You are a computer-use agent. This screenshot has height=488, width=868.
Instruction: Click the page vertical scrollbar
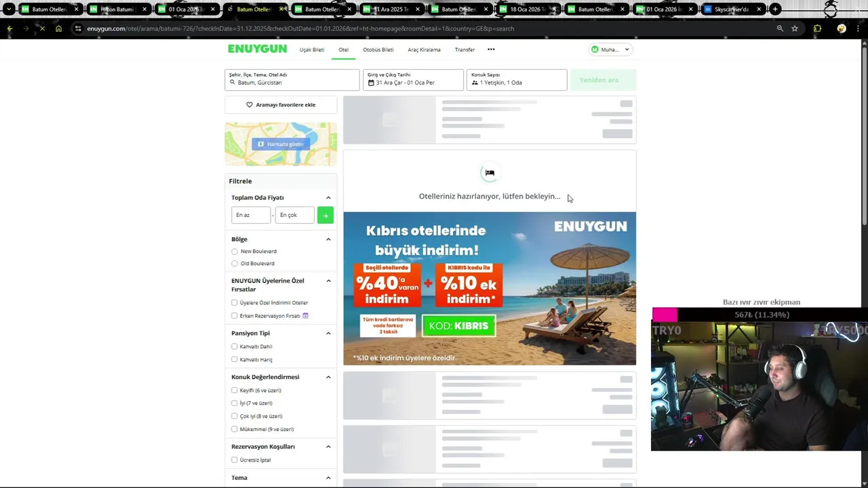865,136
